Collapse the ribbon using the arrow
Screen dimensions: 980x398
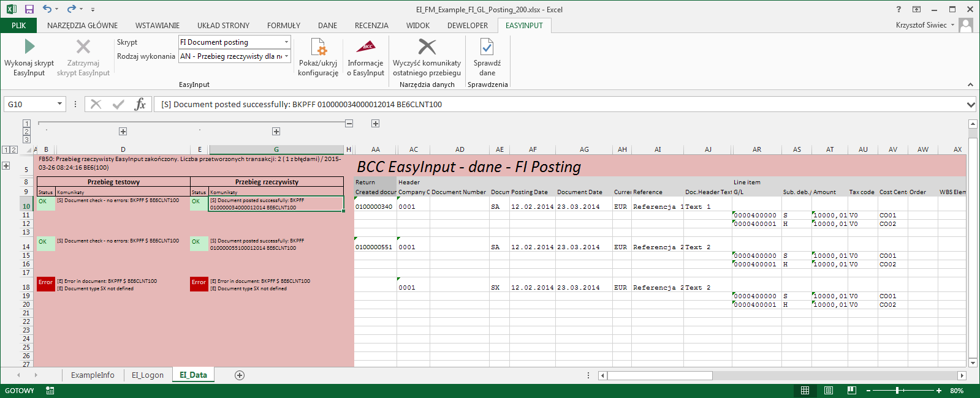[x=970, y=84]
